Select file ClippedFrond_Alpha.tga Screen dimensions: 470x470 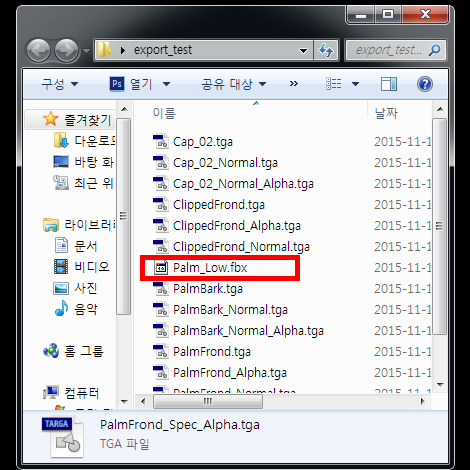tap(237, 226)
